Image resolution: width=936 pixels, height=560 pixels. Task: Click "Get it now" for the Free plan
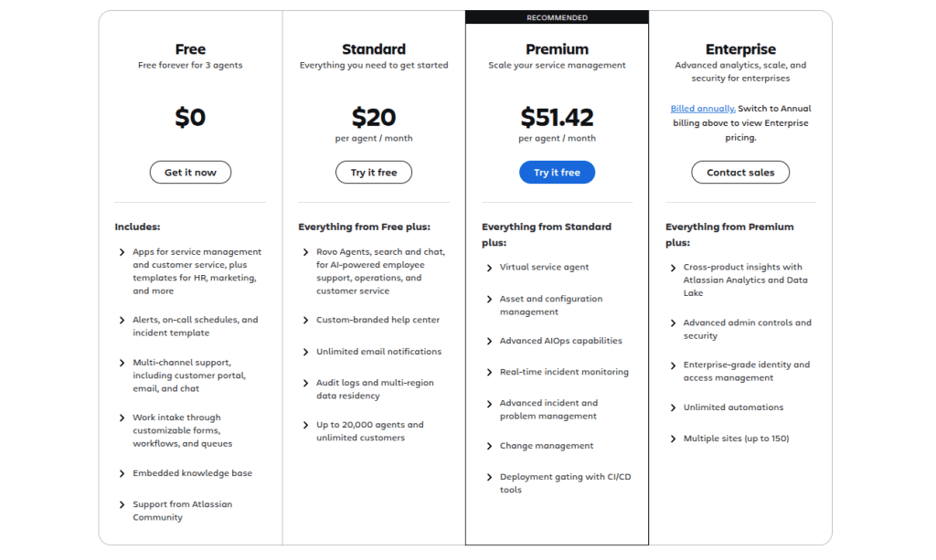(x=190, y=172)
